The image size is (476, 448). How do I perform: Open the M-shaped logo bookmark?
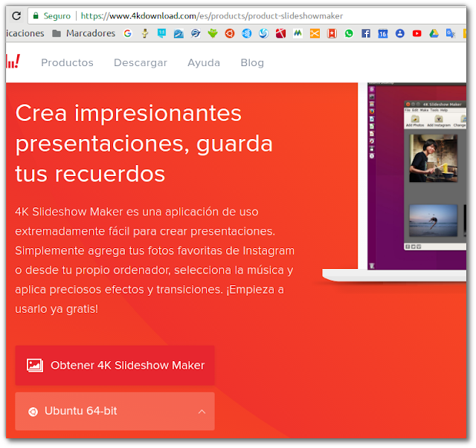(297, 33)
